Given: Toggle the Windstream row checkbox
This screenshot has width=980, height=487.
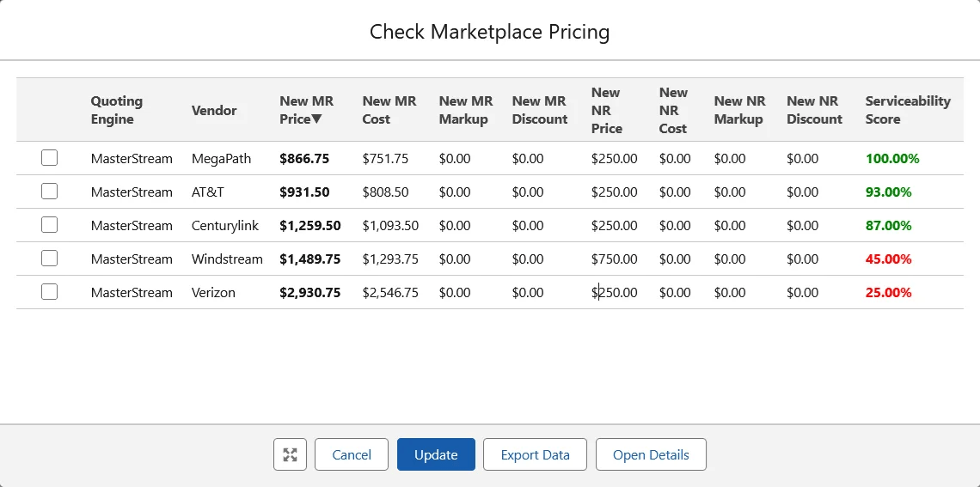Looking at the screenshot, I should coord(50,259).
